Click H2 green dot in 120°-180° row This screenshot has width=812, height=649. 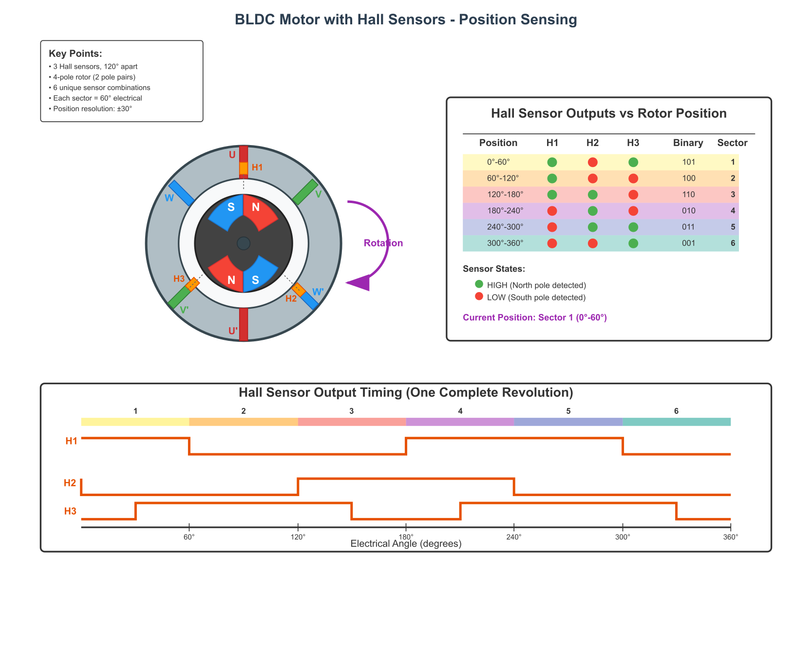coord(593,195)
